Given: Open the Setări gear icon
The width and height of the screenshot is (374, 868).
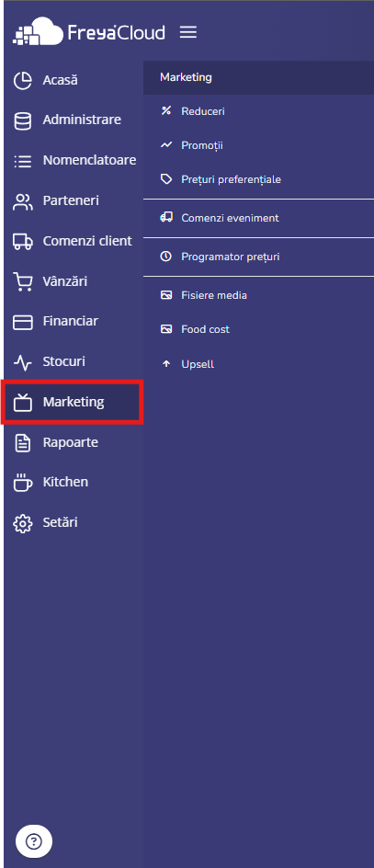Looking at the screenshot, I should pyautogui.click(x=23, y=523).
